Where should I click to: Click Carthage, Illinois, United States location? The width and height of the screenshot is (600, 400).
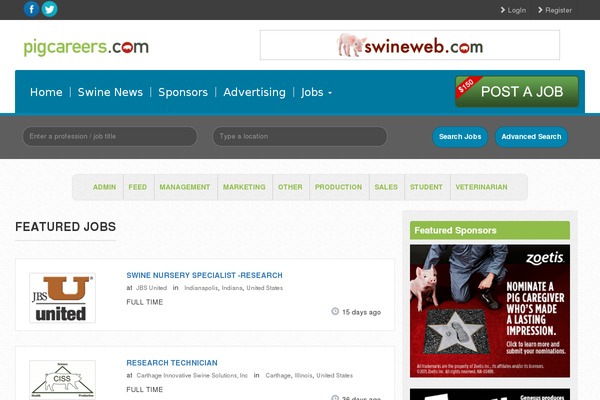(x=309, y=376)
